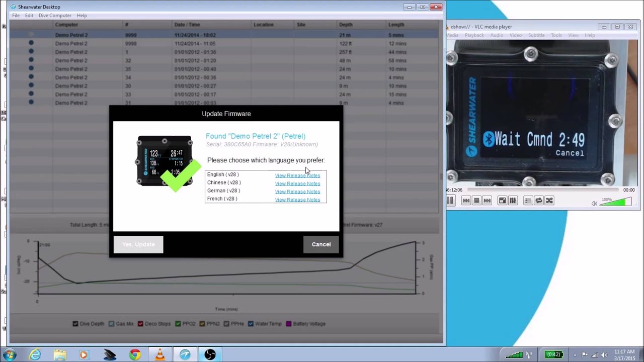Viewport: 644px width, 362px height.
Task: Open VLC Tools menu
Action: (x=556, y=35)
